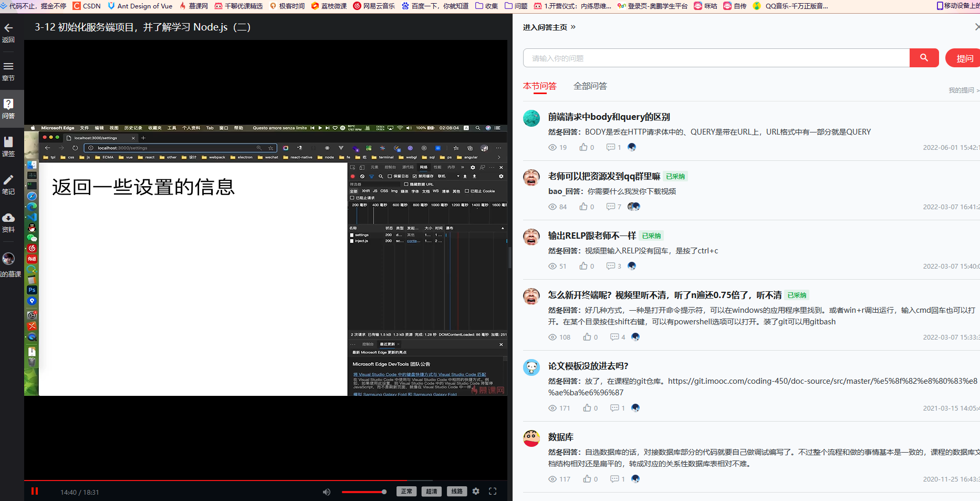This screenshot has width=980, height=501.
Task: Open the user avatar in left sidebar
Action: 8,259
